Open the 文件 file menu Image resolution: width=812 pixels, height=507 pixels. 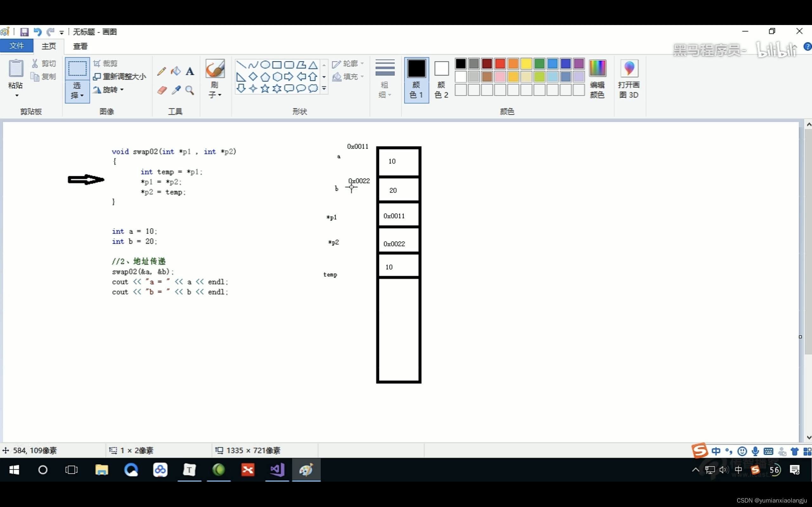(16, 46)
